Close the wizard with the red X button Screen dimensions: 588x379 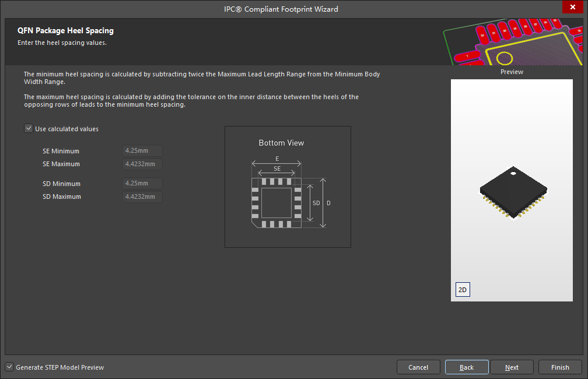tap(572, 7)
